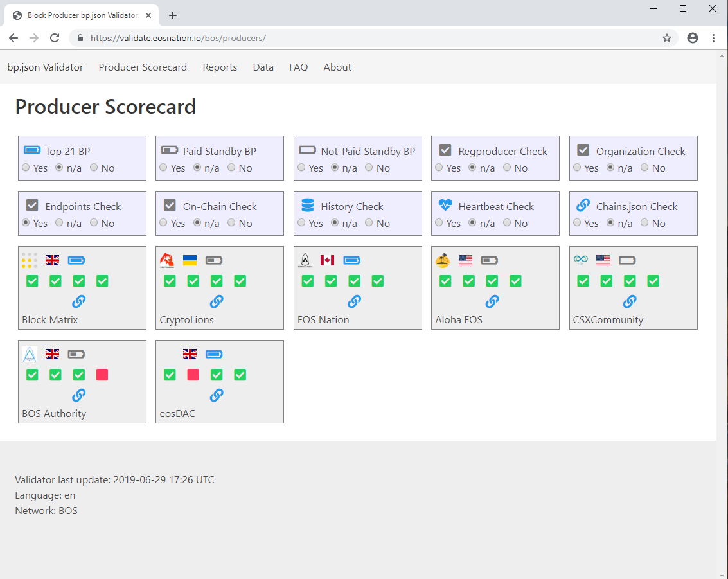Select Yes for On-Chain Check

163,222
